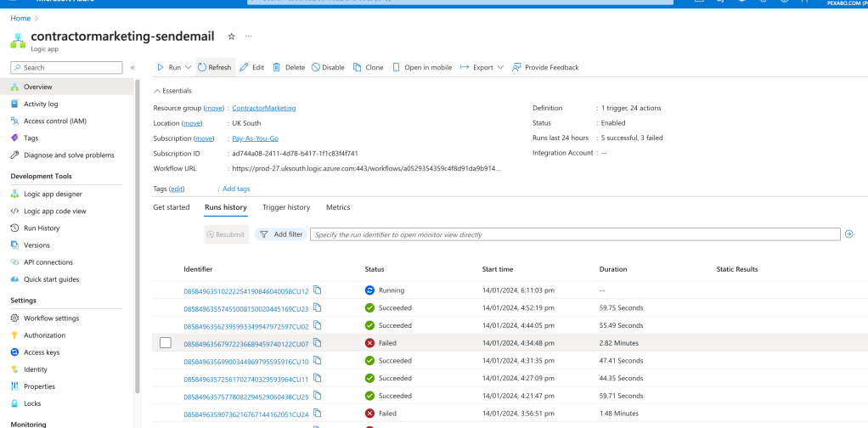Click the Edit pencil button

pos(252,68)
